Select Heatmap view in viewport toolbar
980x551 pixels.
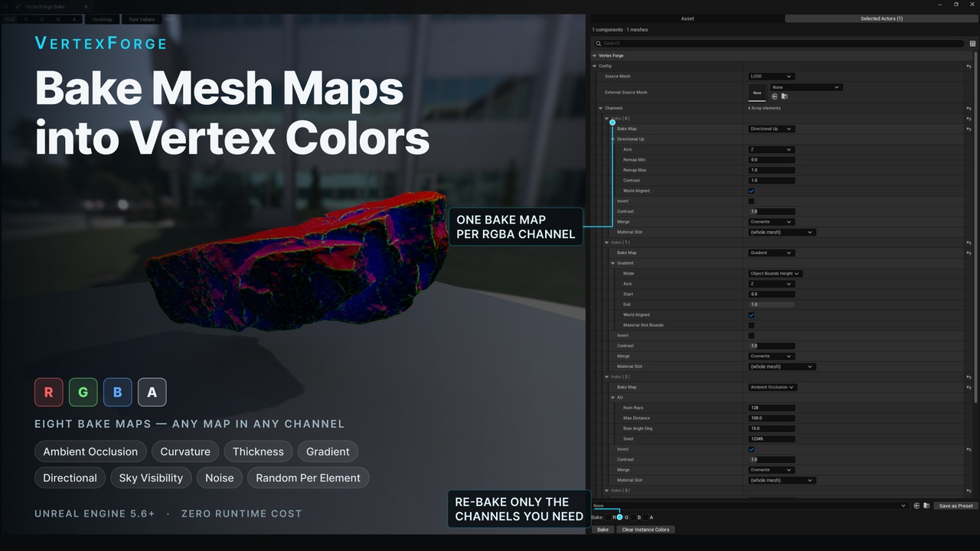point(102,19)
